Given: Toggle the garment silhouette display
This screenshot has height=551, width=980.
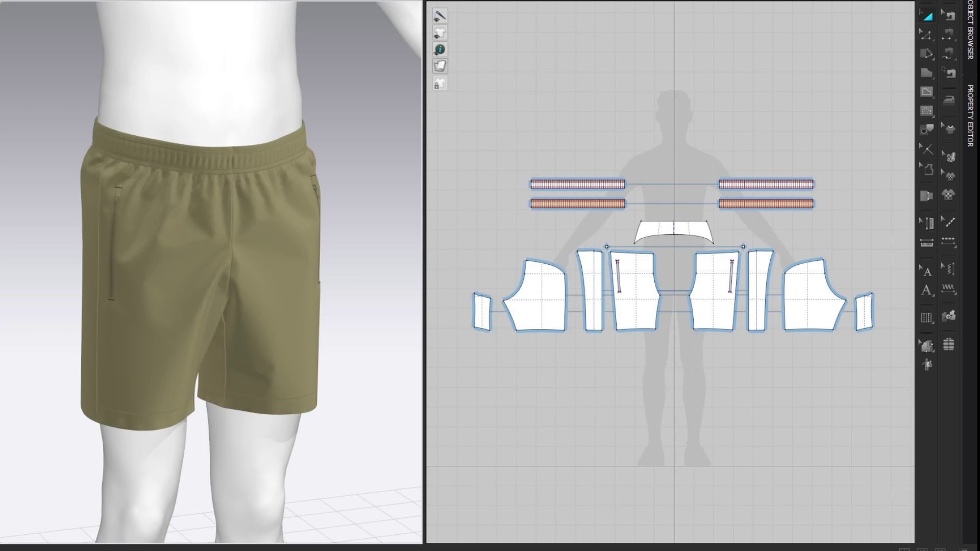Looking at the screenshot, I should 439,33.
